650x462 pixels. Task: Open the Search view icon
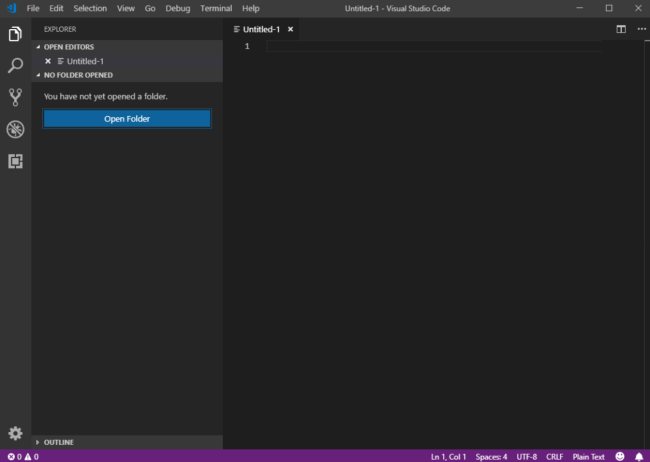tap(15, 66)
